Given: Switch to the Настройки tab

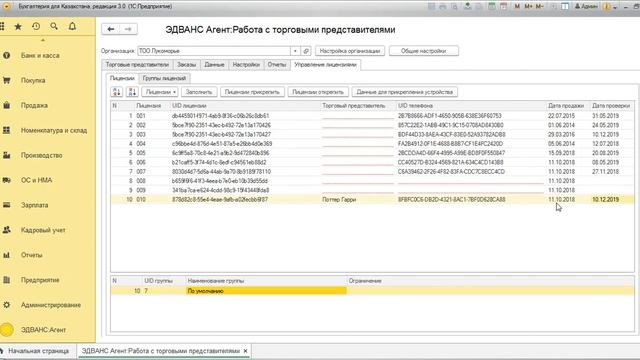Looking at the screenshot, I should [246, 64].
